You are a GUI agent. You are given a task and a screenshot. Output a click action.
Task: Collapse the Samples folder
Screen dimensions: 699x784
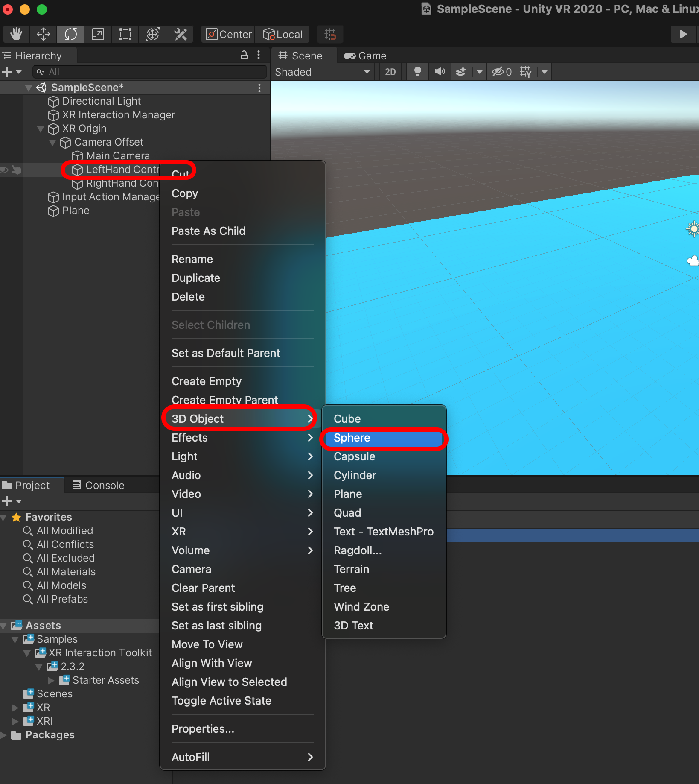pyautogui.click(x=15, y=639)
